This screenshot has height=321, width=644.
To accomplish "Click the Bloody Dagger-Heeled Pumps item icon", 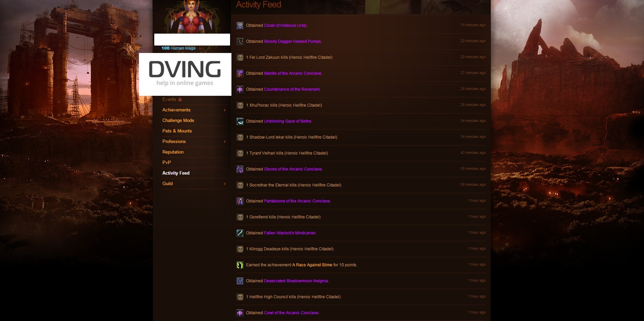I will [240, 41].
